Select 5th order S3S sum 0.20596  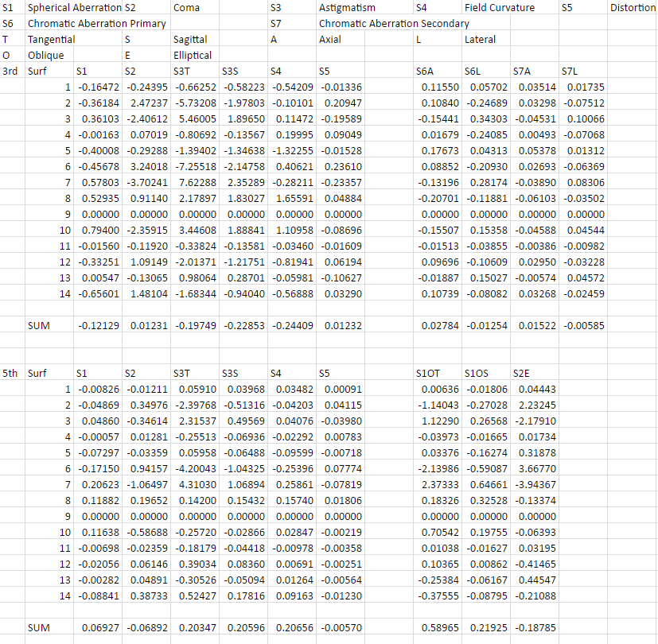pos(243,627)
